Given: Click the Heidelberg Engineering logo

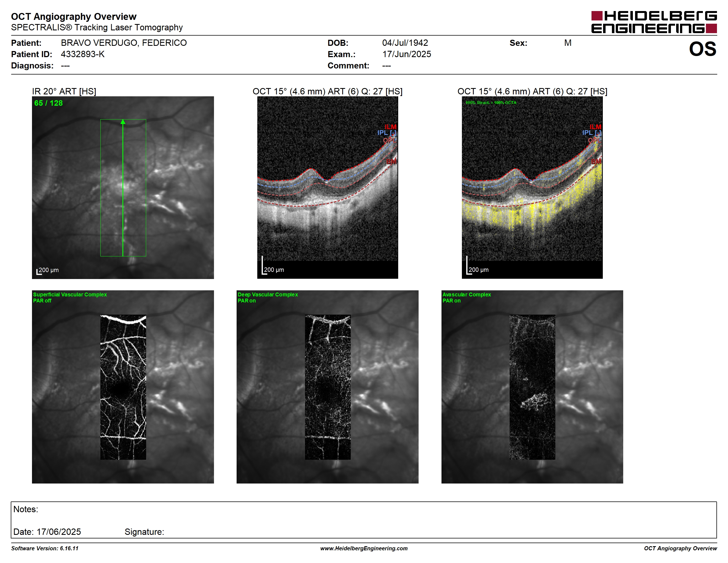Looking at the screenshot, I should pos(654,22).
